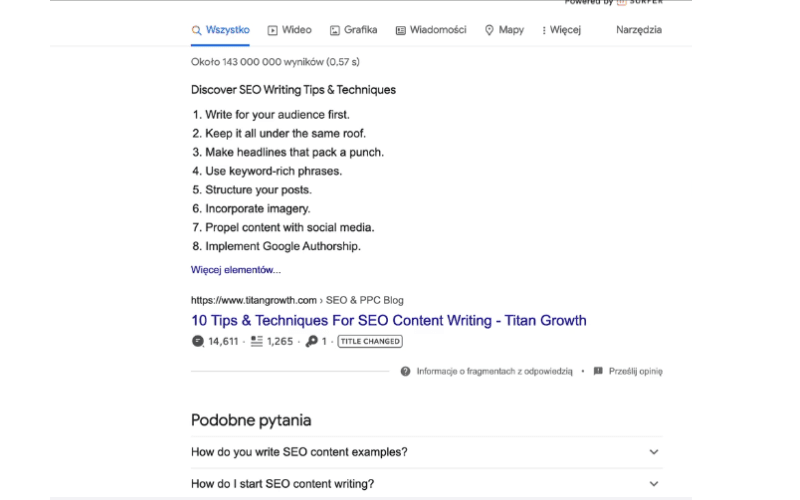Click the 14,611 traffic value
The width and height of the screenshot is (800, 500).
point(223,341)
